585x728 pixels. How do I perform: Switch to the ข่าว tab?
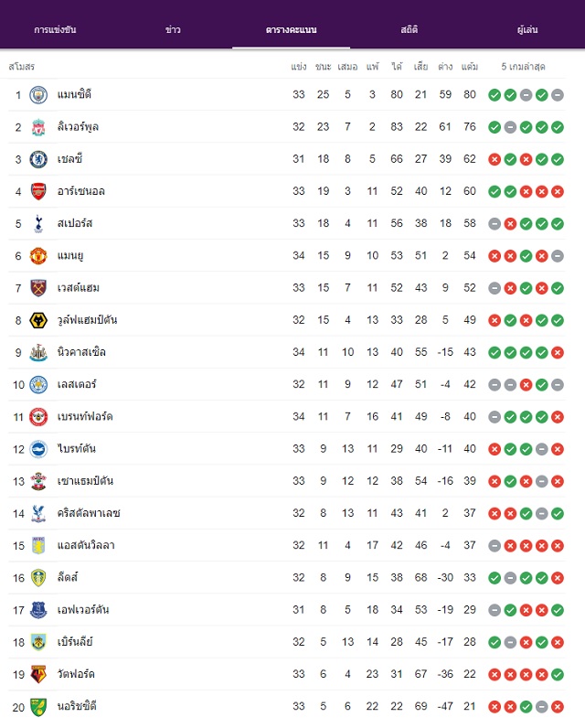(x=173, y=29)
